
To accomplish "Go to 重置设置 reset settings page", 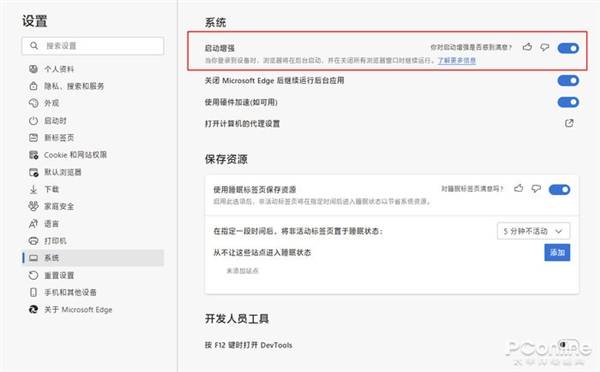I will [59, 275].
